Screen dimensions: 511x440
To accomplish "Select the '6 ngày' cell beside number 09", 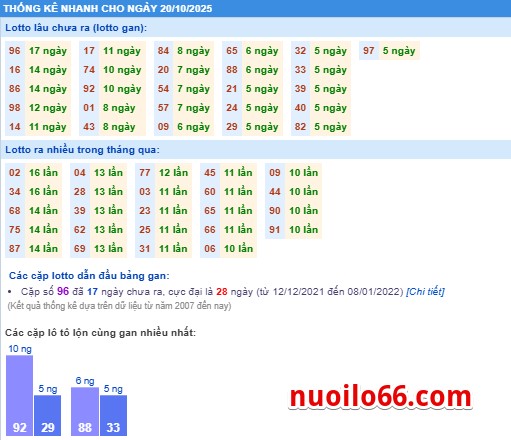I will [x=194, y=127].
